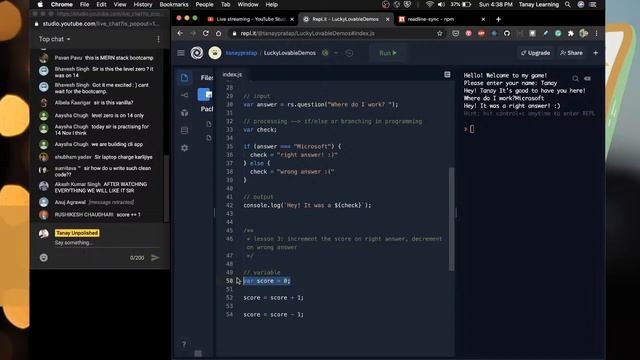Close the readline-sync npm tab
The width and height of the screenshot is (640, 360).
coord(483,19)
